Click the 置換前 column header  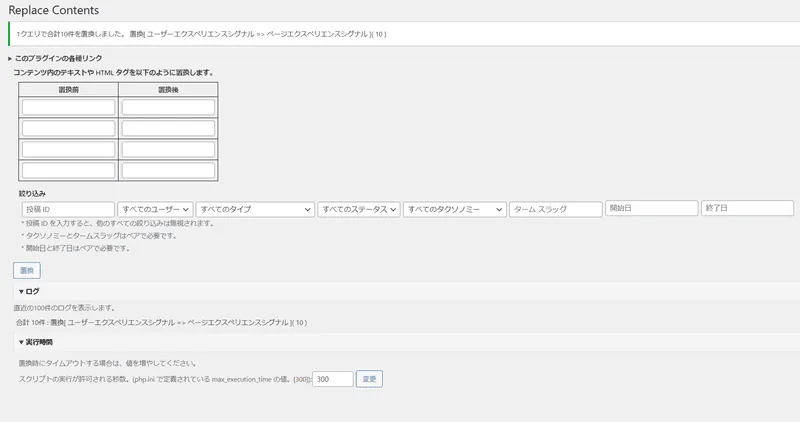coord(68,89)
